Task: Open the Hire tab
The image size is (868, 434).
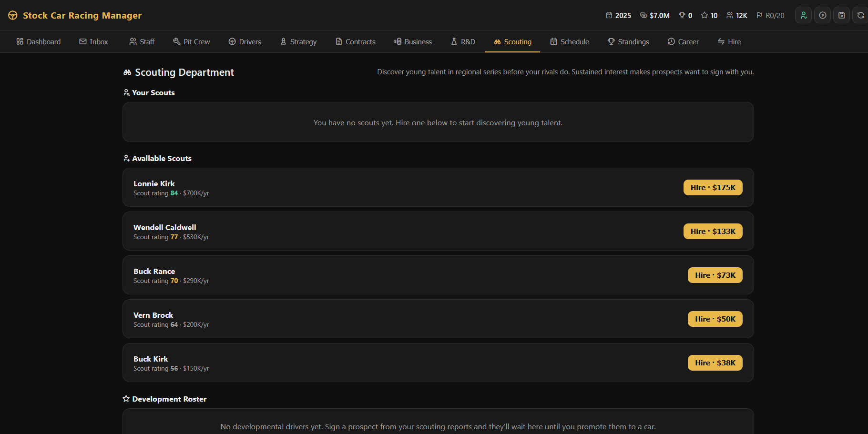Action: click(729, 41)
